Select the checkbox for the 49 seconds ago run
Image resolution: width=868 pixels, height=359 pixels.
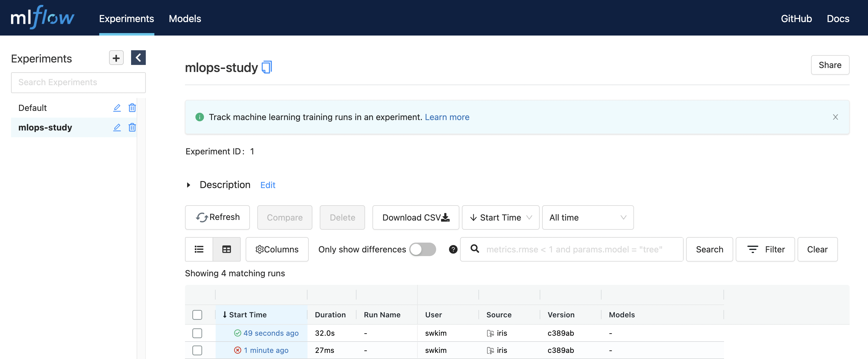[x=198, y=333]
